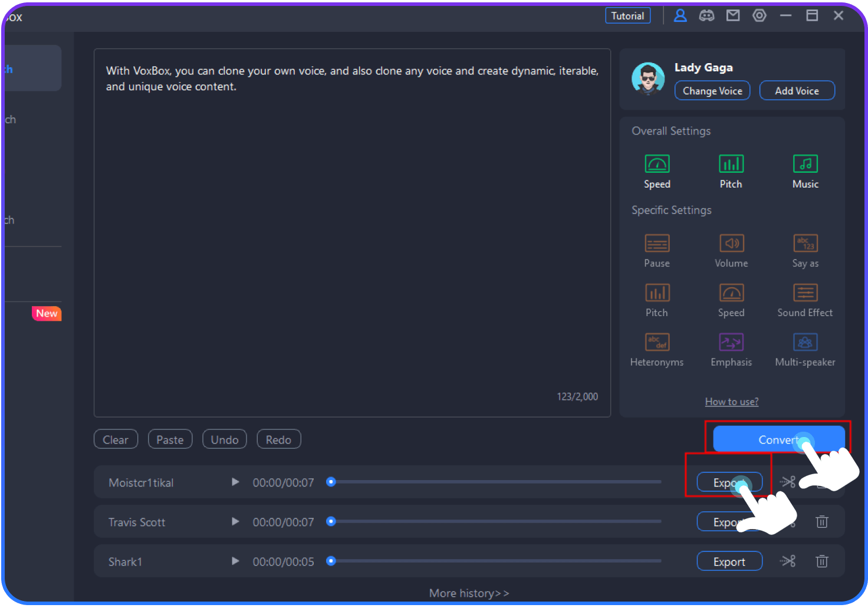Select the Moistcr1tikal history entry name
868x611 pixels.
click(141, 482)
